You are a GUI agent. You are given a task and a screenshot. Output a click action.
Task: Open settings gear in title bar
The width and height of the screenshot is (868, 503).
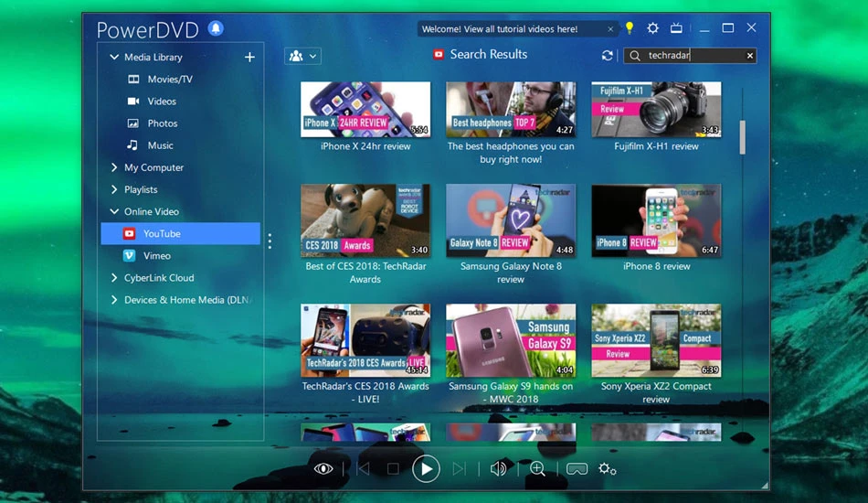(x=652, y=27)
